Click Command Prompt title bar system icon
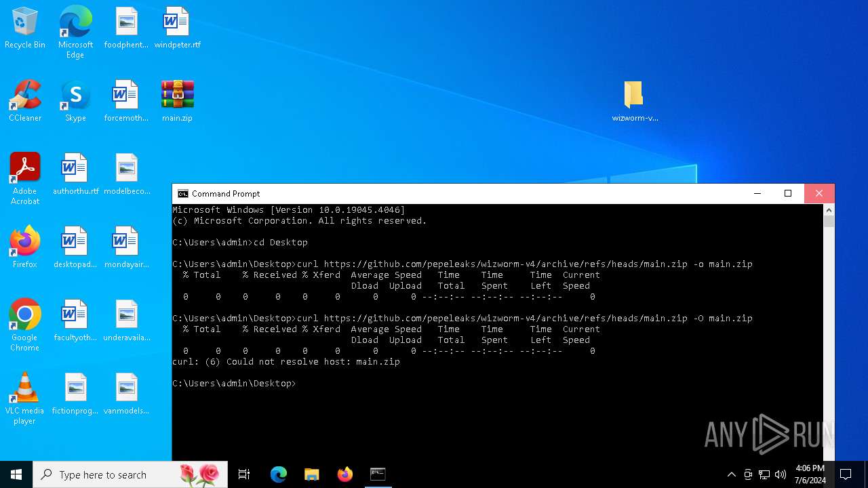Viewport: 868px width, 488px height. tap(182, 193)
